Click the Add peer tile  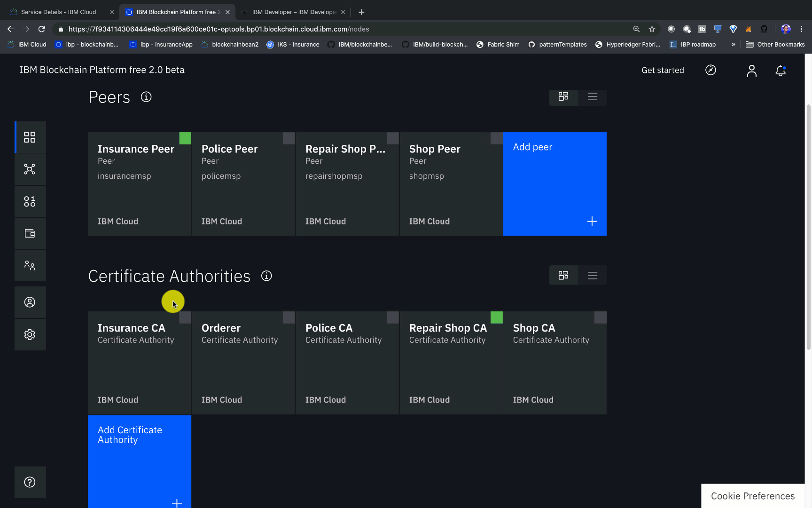click(x=555, y=184)
